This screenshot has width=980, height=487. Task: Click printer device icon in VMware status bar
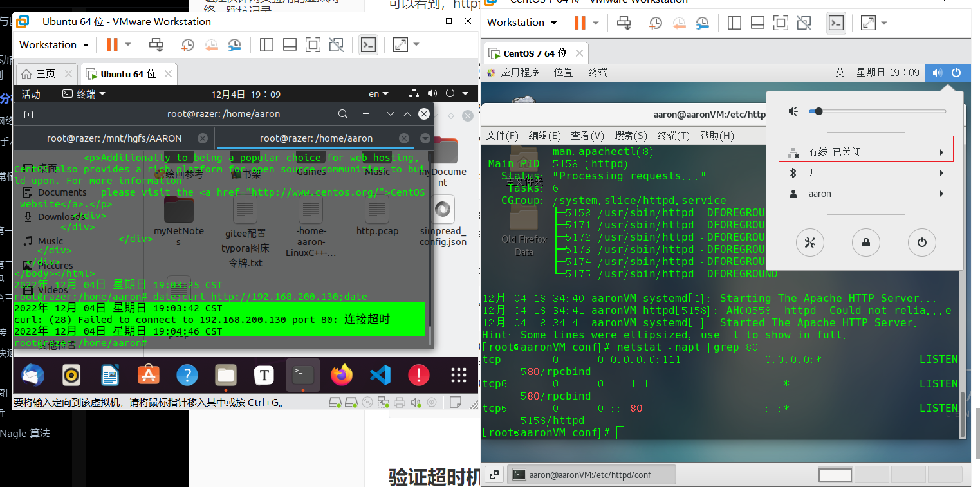tap(400, 403)
